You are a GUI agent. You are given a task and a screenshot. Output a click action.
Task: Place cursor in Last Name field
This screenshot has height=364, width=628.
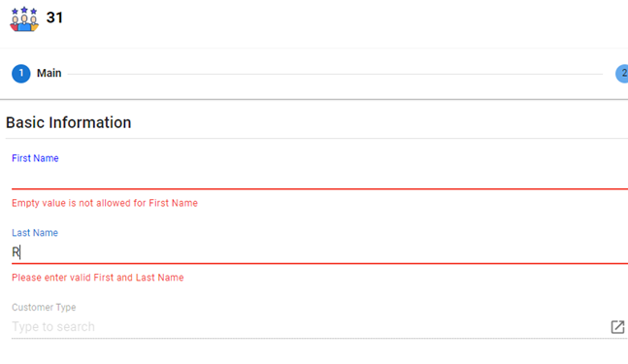pos(319,252)
